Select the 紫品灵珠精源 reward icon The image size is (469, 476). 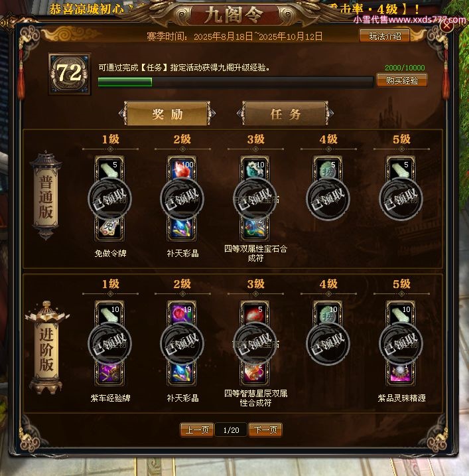point(401,373)
